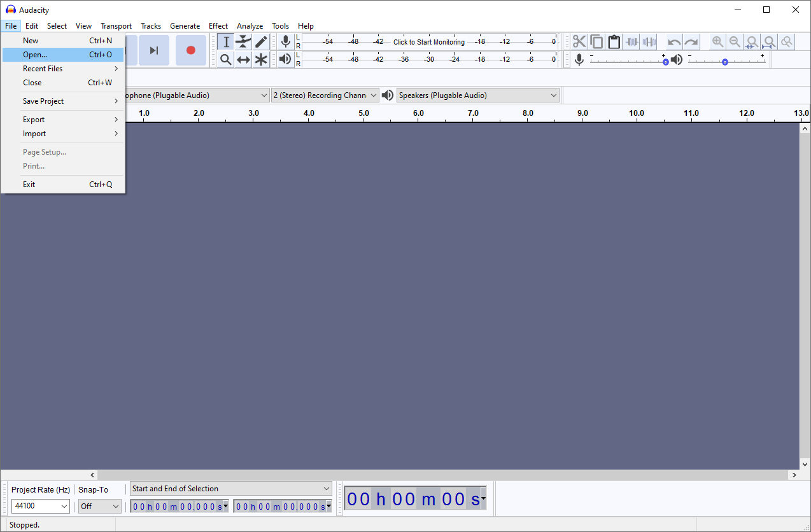Open the audio position time format arrow
The width and height of the screenshot is (811, 532).
point(483,499)
